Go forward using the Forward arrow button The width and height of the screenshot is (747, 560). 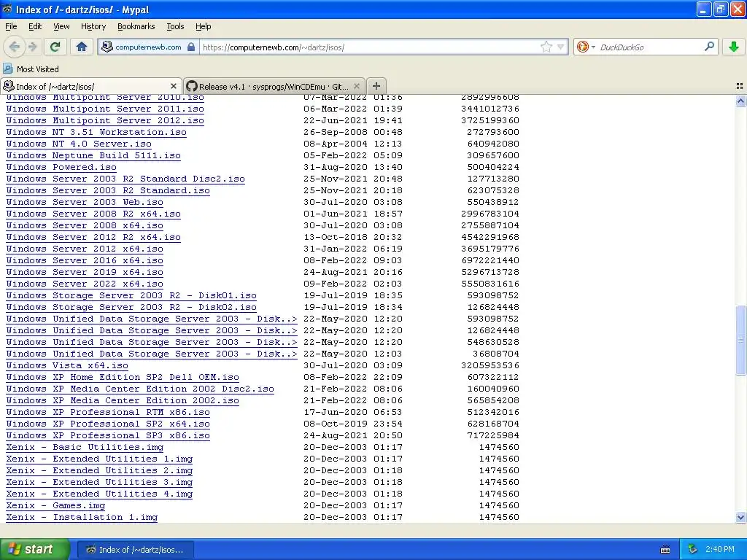click(x=32, y=47)
